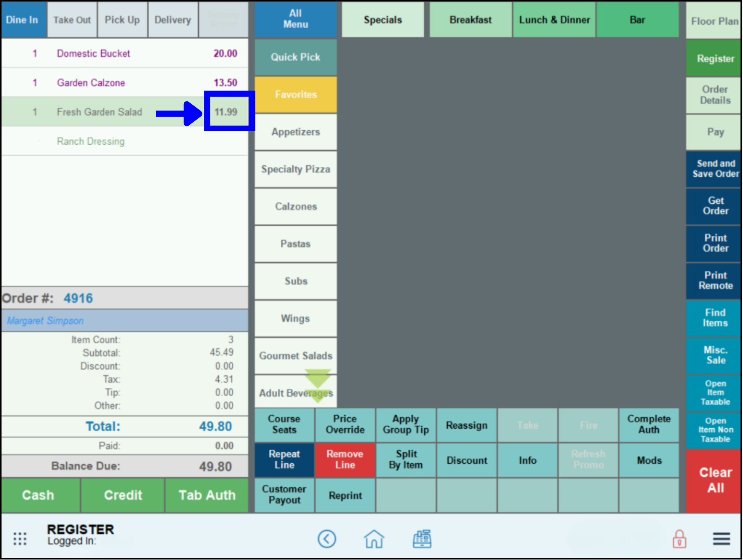Image resolution: width=743 pixels, height=560 pixels.
Task: Open the hamburger menu icon
Action: (x=721, y=539)
